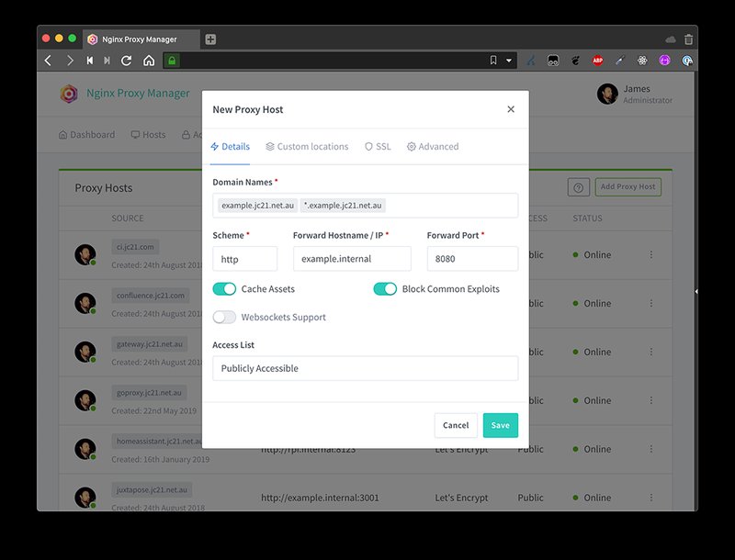Close the New Proxy Host dialog
This screenshot has width=735, height=560.
(x=511, y=109)
